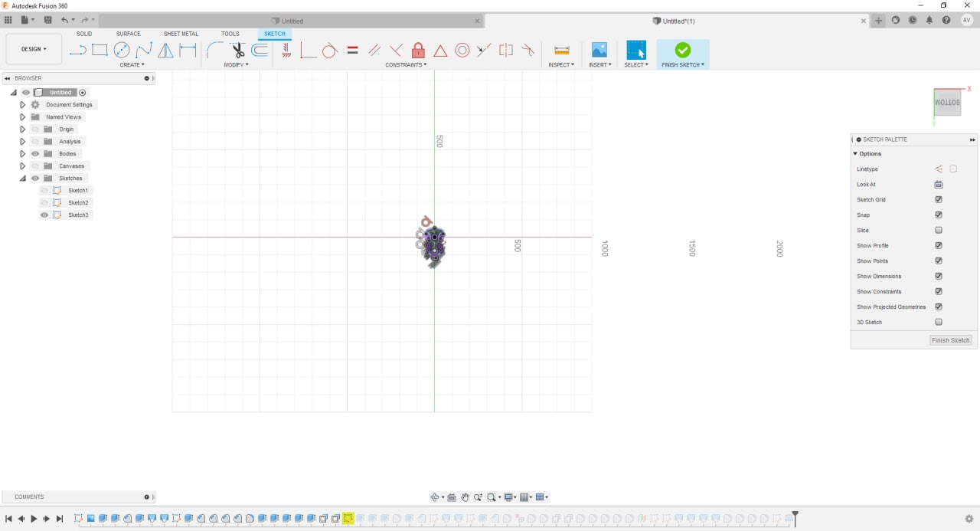Enable the Slice checkbox

[x=939, y=230]
